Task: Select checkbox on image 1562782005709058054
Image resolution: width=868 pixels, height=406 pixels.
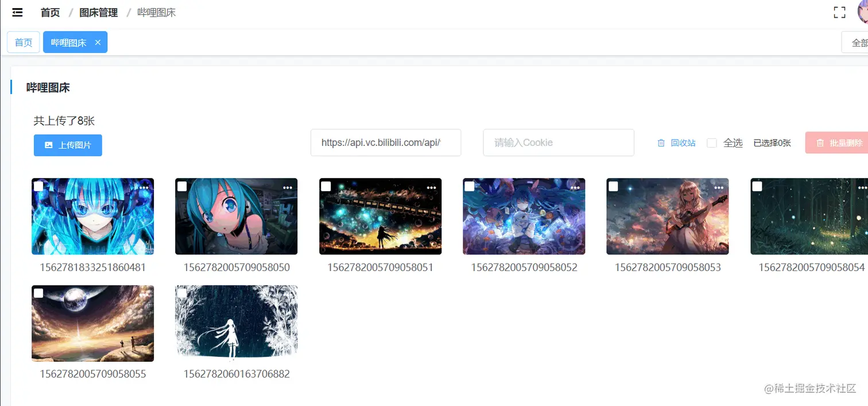Action: point(757,186)
